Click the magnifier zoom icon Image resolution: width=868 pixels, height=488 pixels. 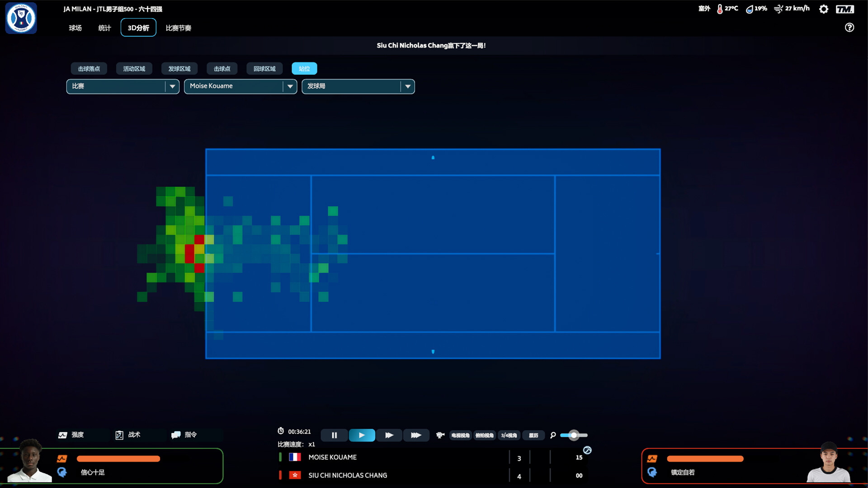pos(553,435)
